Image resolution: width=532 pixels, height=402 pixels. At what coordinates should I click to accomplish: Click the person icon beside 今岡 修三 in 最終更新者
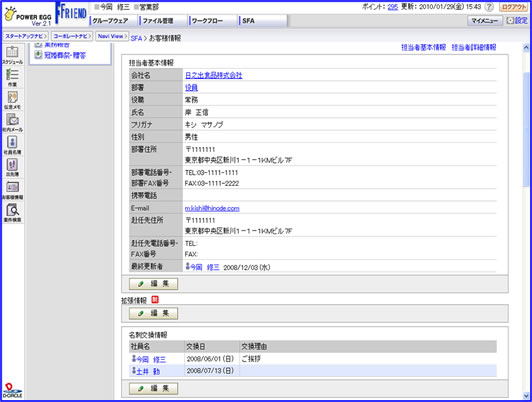point(187,267)
